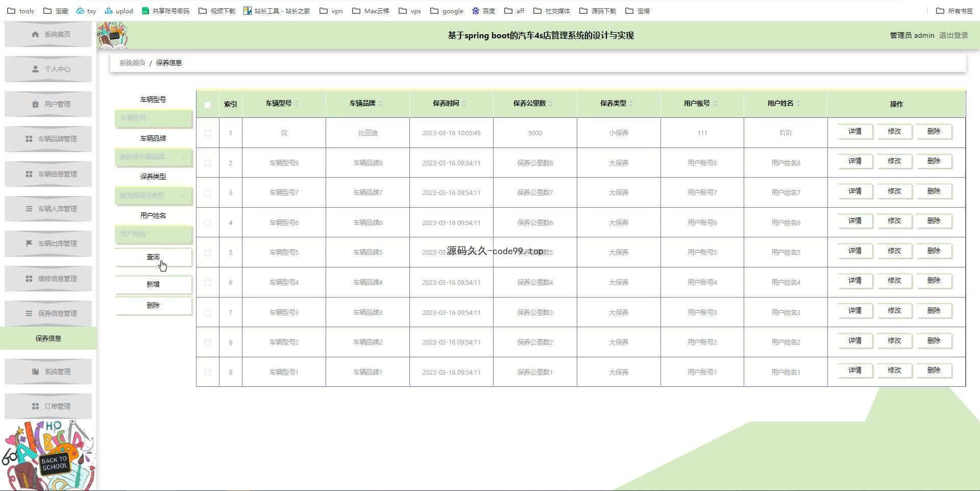Viewport: 980px width, 491px height.
Task: Expand the 车辆入库管理 sidebar menu
Action: (48, 209)
